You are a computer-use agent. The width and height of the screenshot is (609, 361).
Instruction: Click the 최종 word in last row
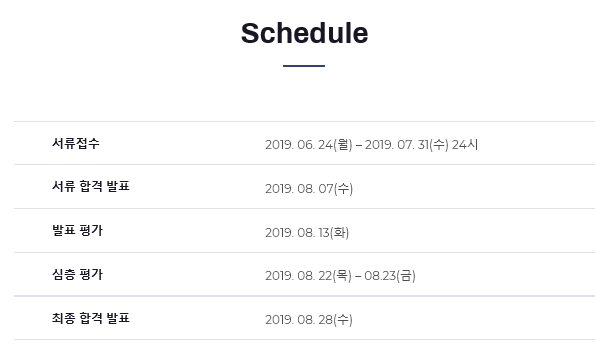64,318
